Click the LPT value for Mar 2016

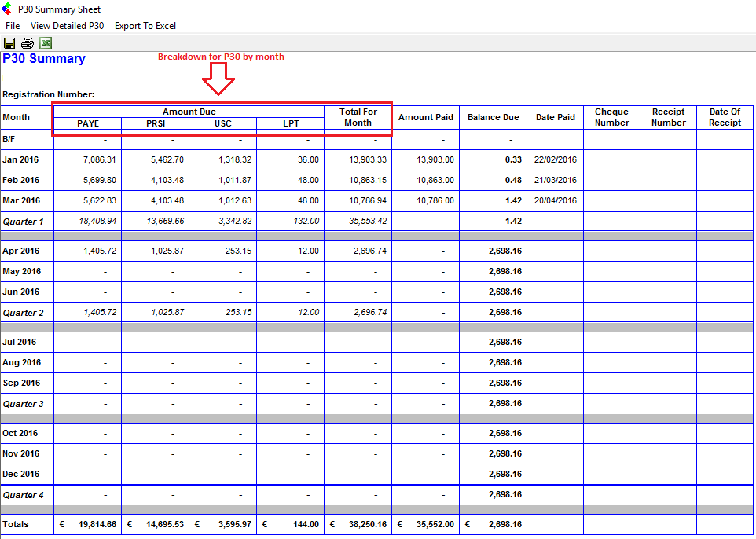click(x=308, y=200)
